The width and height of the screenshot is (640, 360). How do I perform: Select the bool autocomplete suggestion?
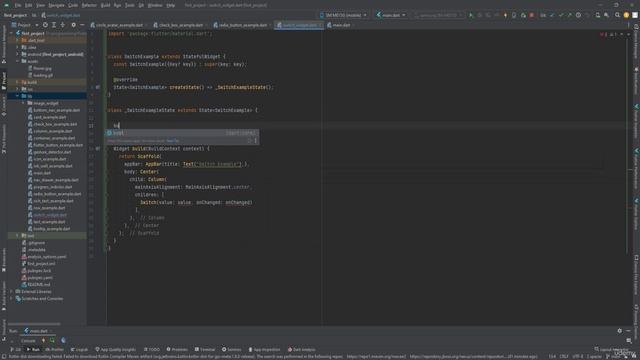[x=182, y=133]
